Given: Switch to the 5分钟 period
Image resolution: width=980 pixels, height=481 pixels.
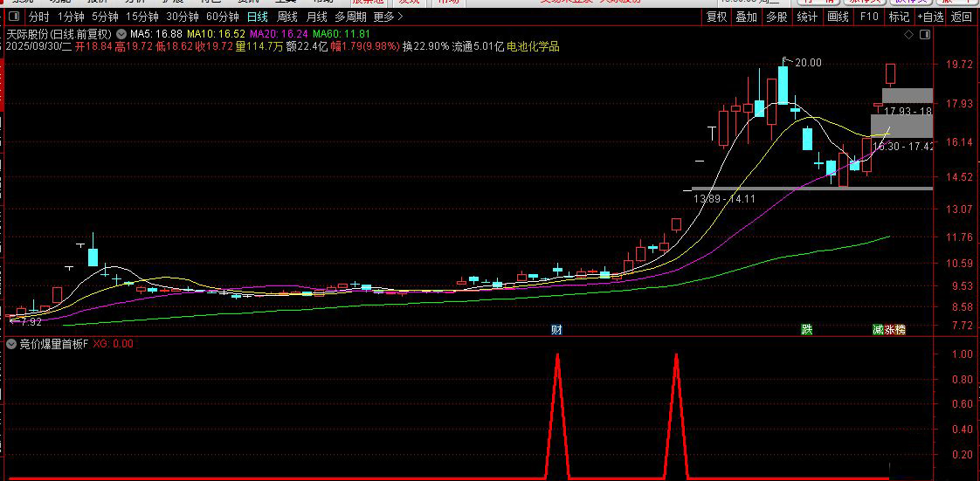Looking at the screenshot, I should pos(104,17).
